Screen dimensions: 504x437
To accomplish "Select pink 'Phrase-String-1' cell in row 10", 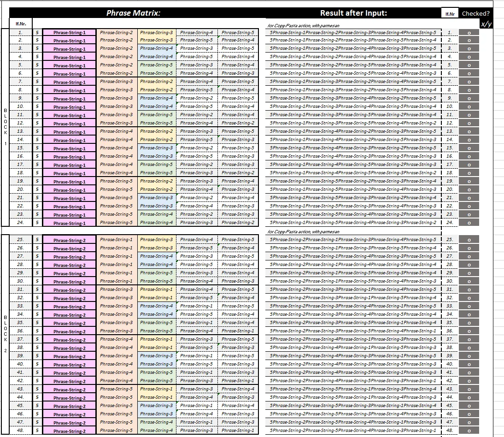I will tap(70, 107).
